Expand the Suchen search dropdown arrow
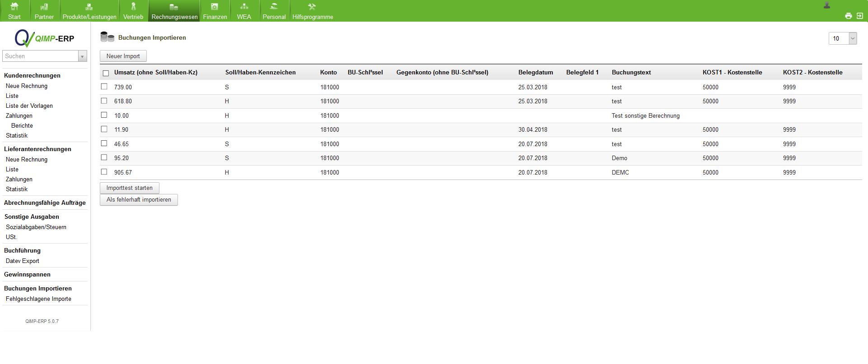This screenshot has height=364, width=868. 82,56
